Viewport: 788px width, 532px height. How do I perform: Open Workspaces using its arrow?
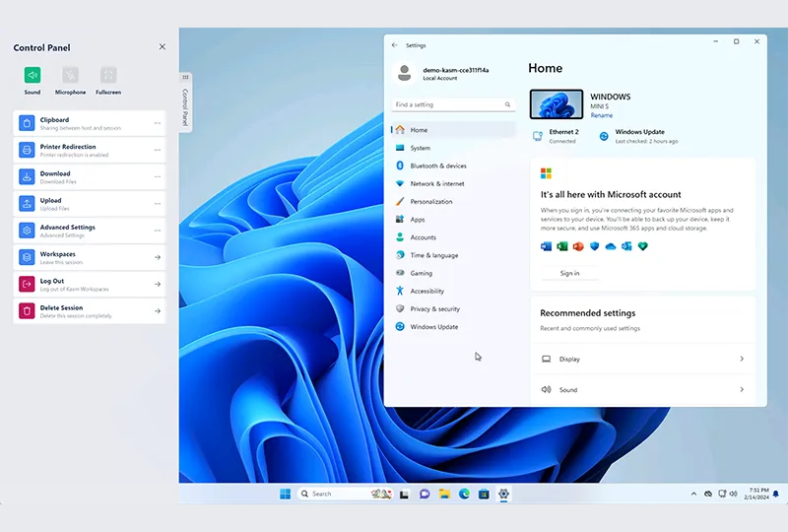[158, 257]
